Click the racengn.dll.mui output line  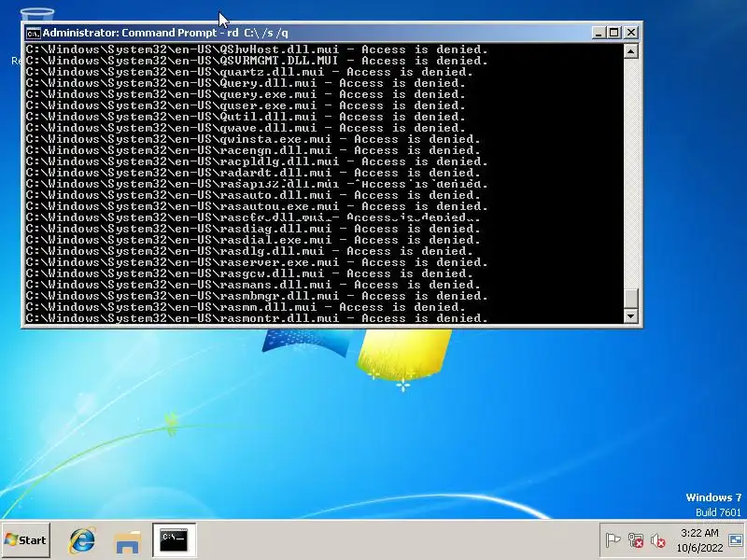coord(253,150)
